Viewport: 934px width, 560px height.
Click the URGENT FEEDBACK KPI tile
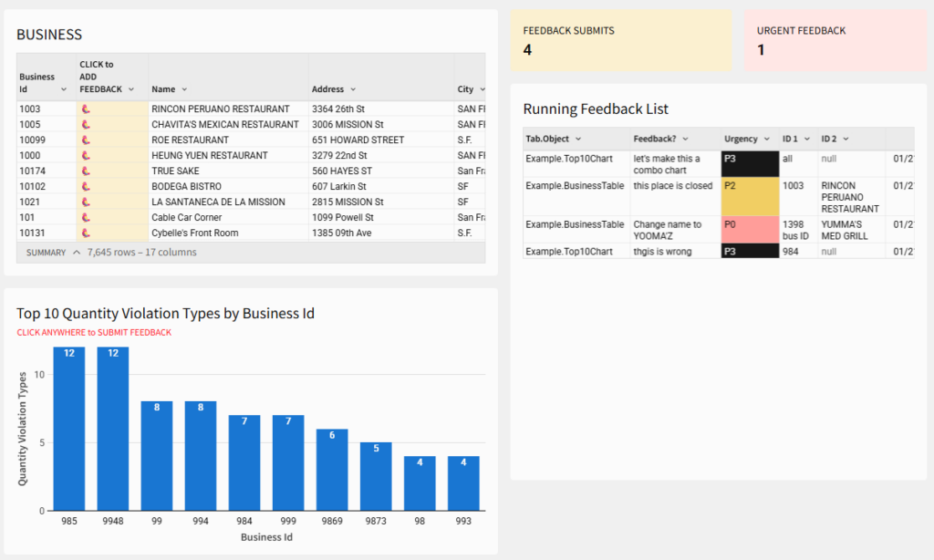(835, 40)
